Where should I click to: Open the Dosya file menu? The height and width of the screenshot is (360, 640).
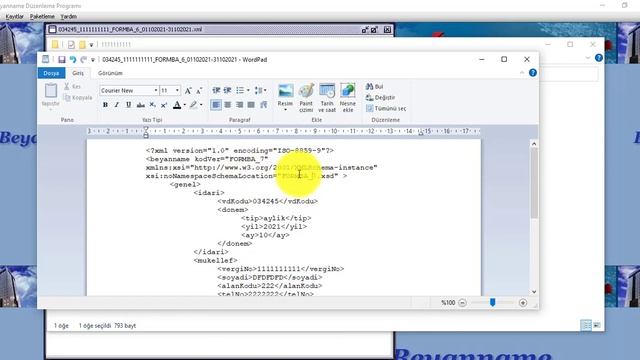pos(51,73)
